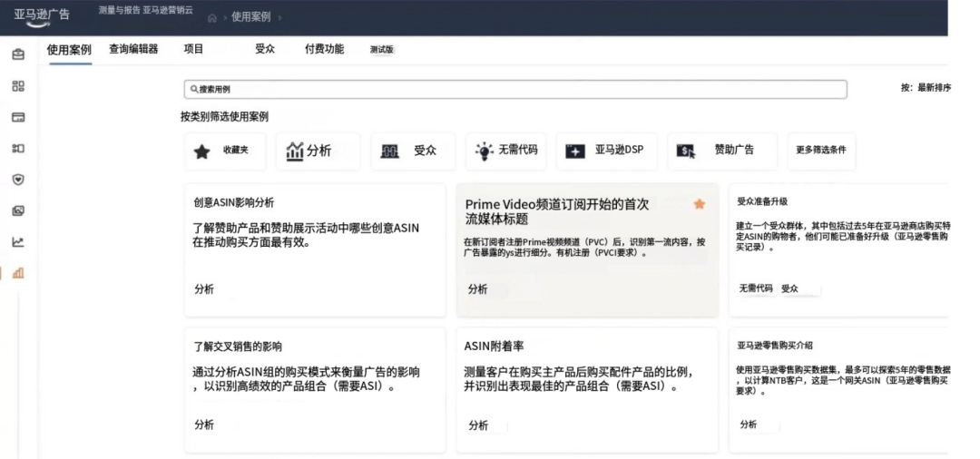980x459 pixels.
Task: Click the 亚马逊广告 logo
Action: click(x=41, y=16)
